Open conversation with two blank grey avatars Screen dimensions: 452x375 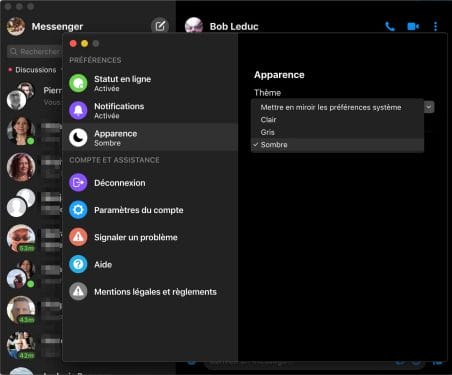pyautogui.click(x=21, y=203)
